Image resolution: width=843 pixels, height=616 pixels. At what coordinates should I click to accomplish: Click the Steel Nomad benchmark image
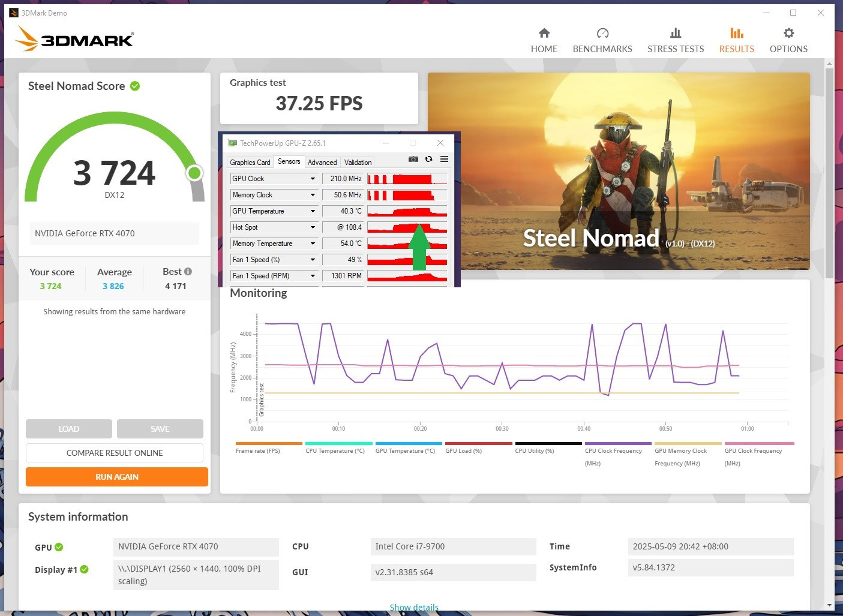tap(618, 171)
